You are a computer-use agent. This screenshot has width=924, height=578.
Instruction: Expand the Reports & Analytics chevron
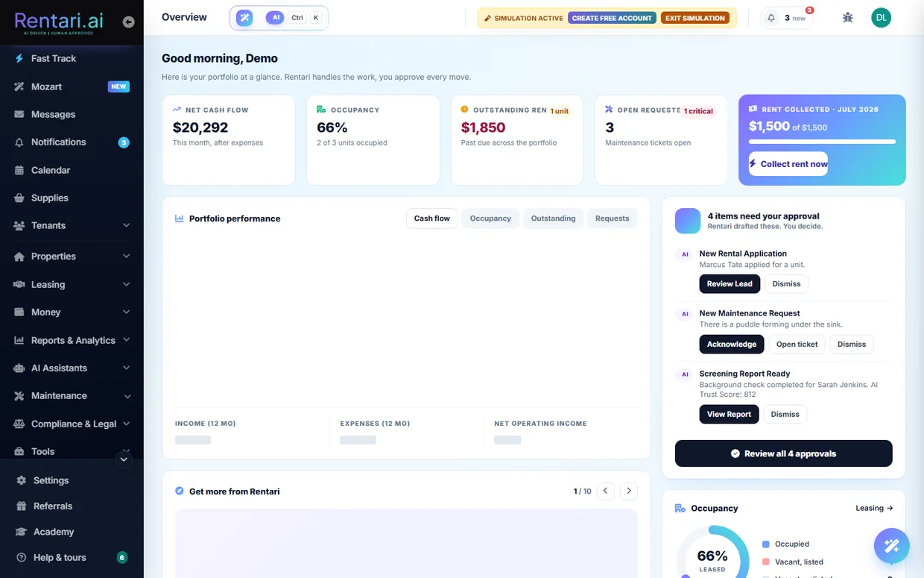(x=126, y=340)
